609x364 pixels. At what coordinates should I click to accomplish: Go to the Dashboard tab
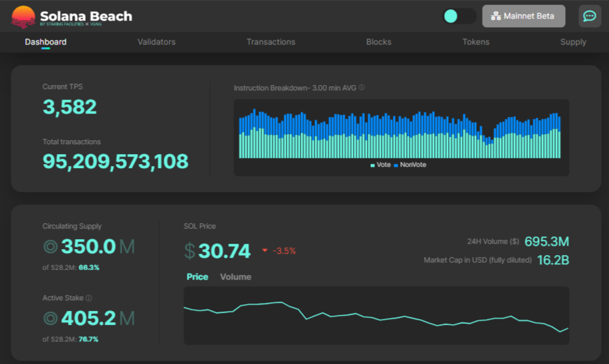(45, 42)
